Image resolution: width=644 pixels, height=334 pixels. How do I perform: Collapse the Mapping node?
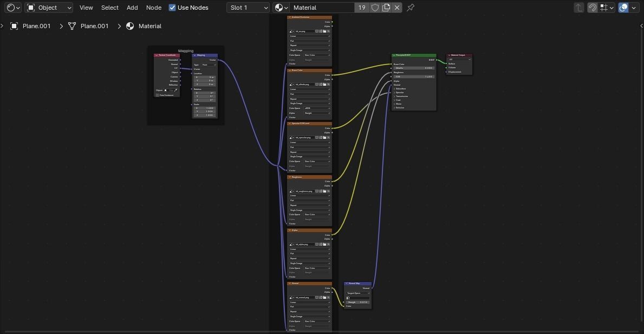coord(194,55)
